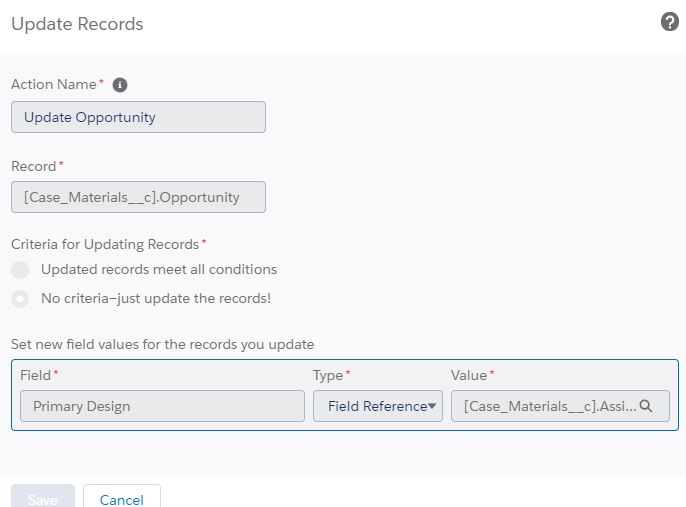The height and width of the screenshot is (507, 686).
Task: Click the 'Primary Design' field box
Action: tap(162, 406)
